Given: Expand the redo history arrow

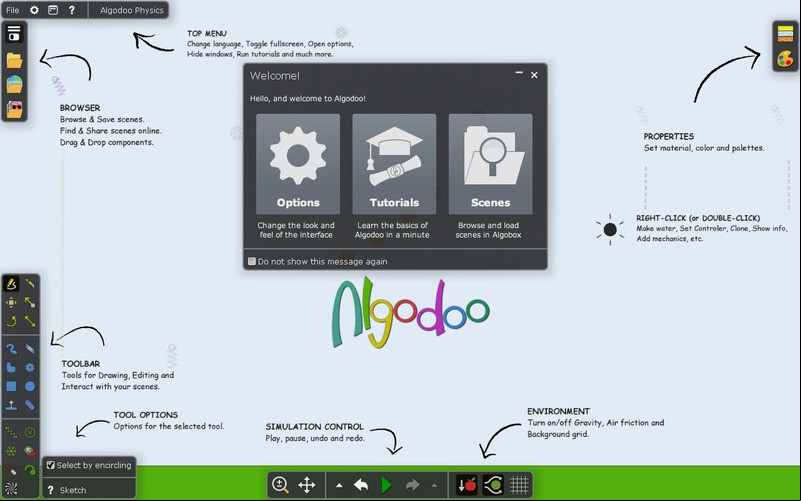Looking at the screenshot, I should [x=434, y=485].
